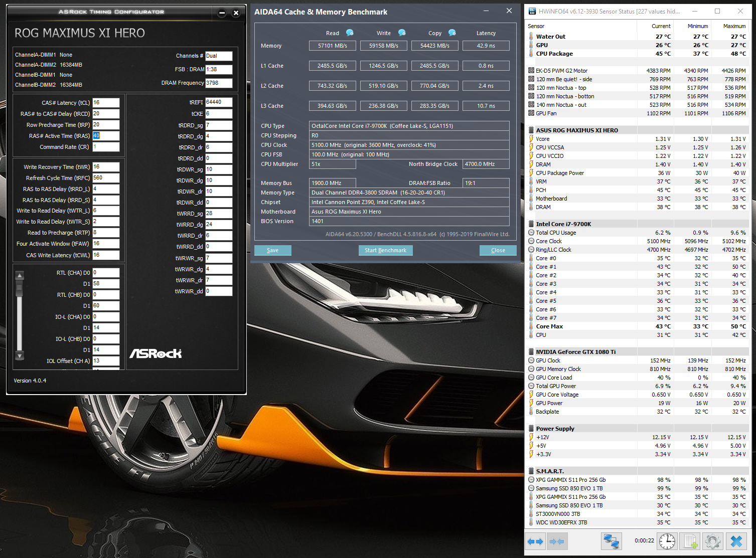Start logging with the sheet plus icon
Screen dimensions: 756x558
click(x=690, y=541)
